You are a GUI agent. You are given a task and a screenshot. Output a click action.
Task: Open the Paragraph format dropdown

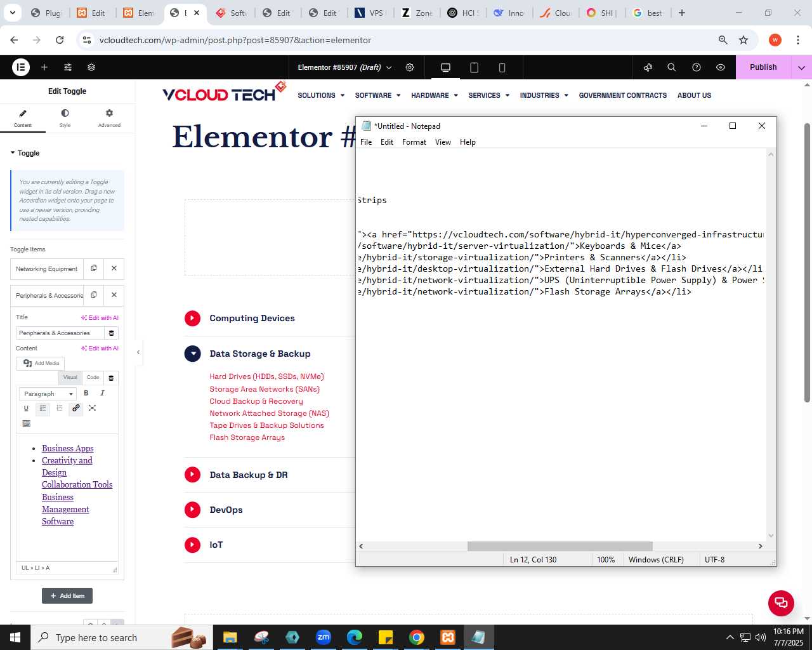[48, 394]
